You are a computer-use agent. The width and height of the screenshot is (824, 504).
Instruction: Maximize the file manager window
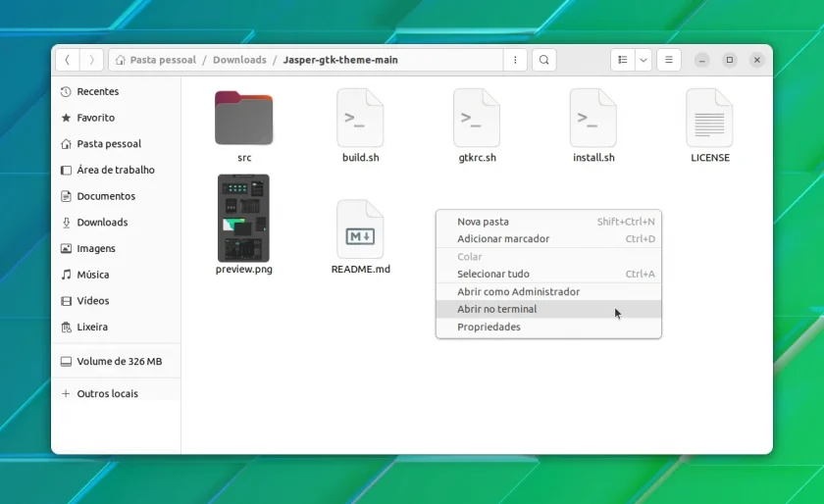[730, 60]
